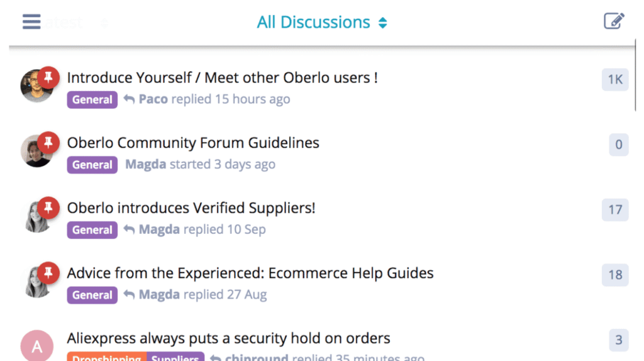Viewport: 644px width, 361px height.
Task: Click reply arrow icon beside Paco
Action: coord(130,99)
